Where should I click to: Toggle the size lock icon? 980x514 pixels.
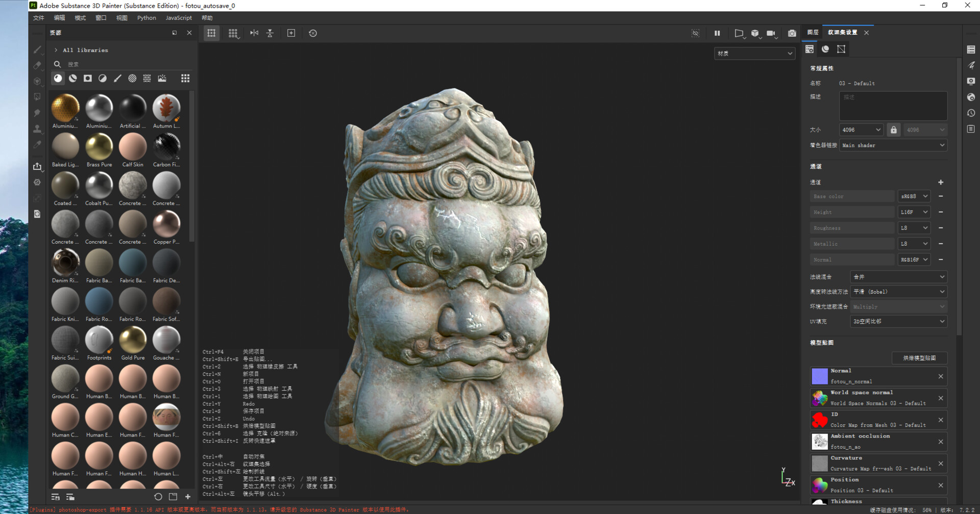click(x=893, y=130)
